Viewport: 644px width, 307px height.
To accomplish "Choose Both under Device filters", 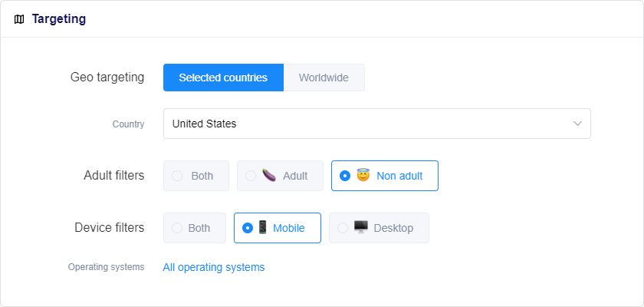I will point(177,228).
